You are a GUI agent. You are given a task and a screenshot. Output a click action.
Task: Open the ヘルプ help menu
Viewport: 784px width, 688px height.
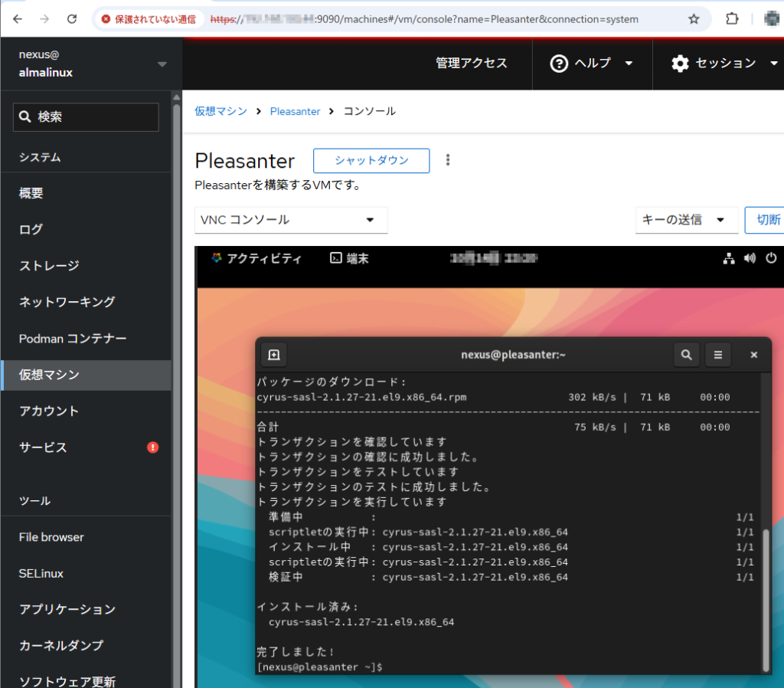pyautogui.click(x=592, y=64)
